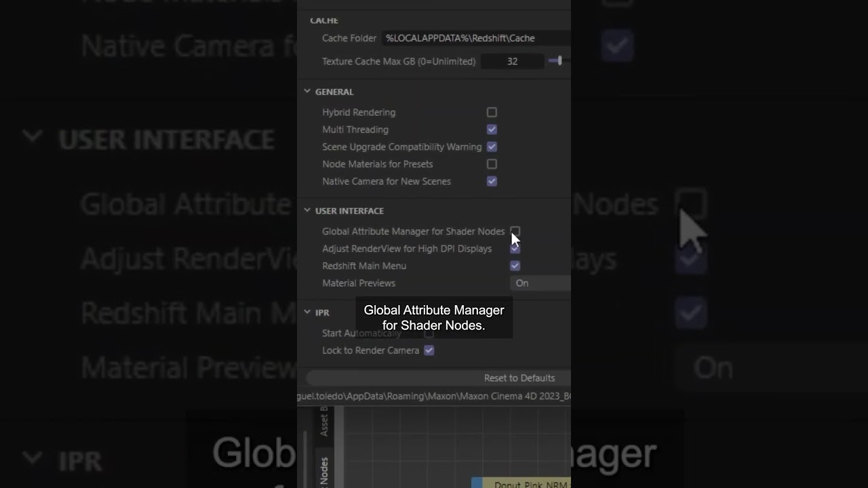Viewport: 868px width, 488px height.
Task: Toggle Scene Upgrade Compatibility Warning checkbox
Action: coord(492,146)
